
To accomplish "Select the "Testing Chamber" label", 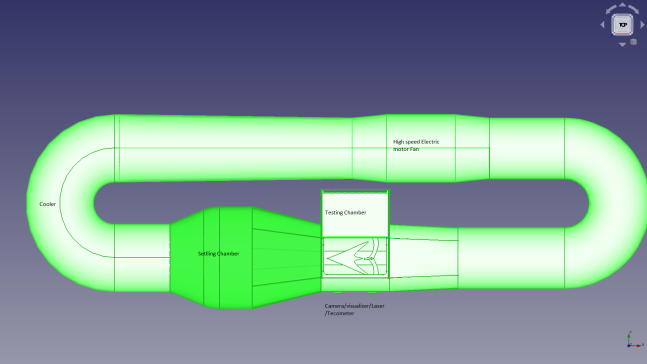I will pos(345,213).
